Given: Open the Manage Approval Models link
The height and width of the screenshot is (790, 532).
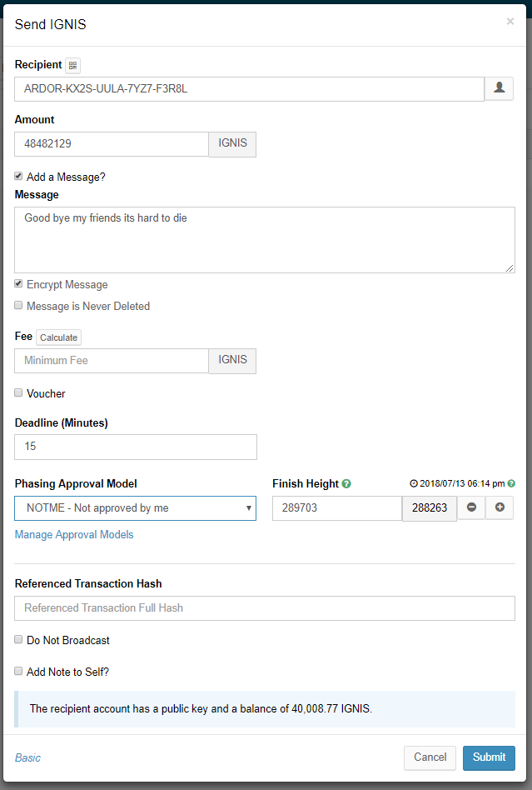Looking at the screenshot, I should click(x=74, y=534).
